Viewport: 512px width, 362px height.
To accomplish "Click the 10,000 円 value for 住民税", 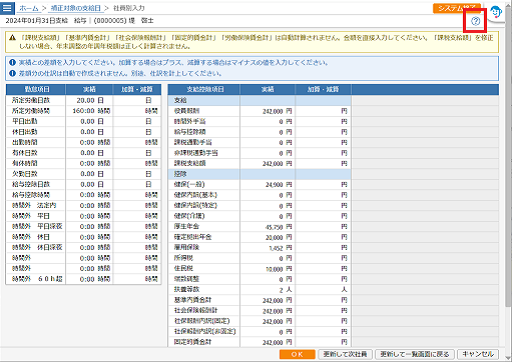I will tap(279, 269).
